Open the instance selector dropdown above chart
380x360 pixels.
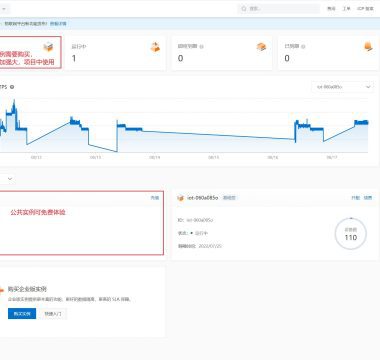pos(343,87)
